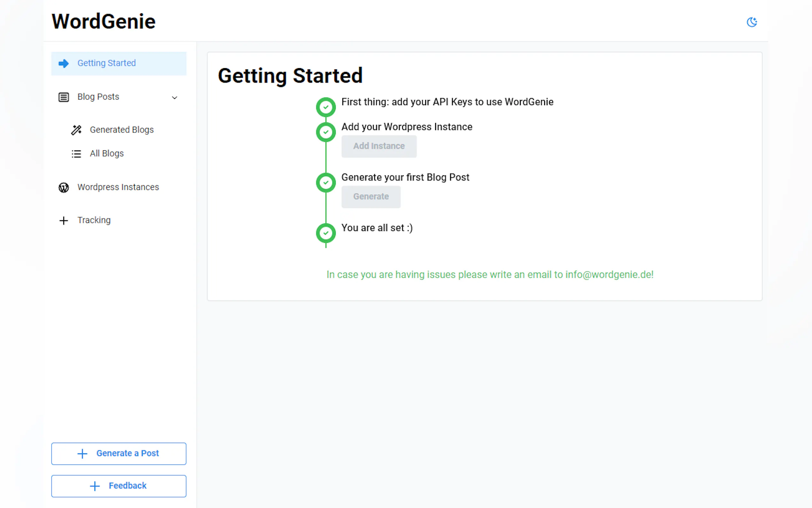
Task: Click the plus icon beside Tracking
Action: click(x=63, y=220)
